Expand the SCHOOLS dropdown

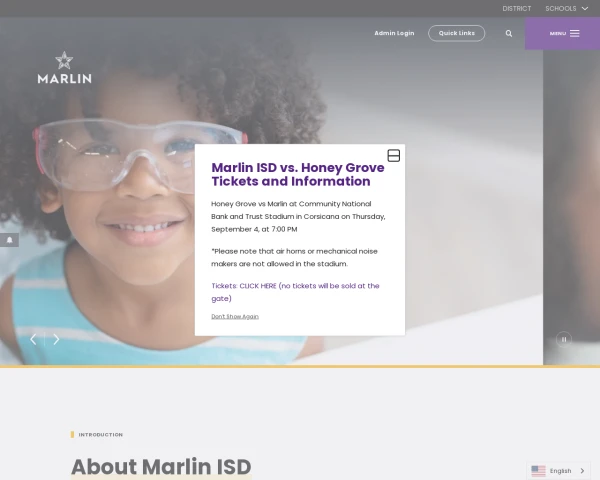pos(566,8)
